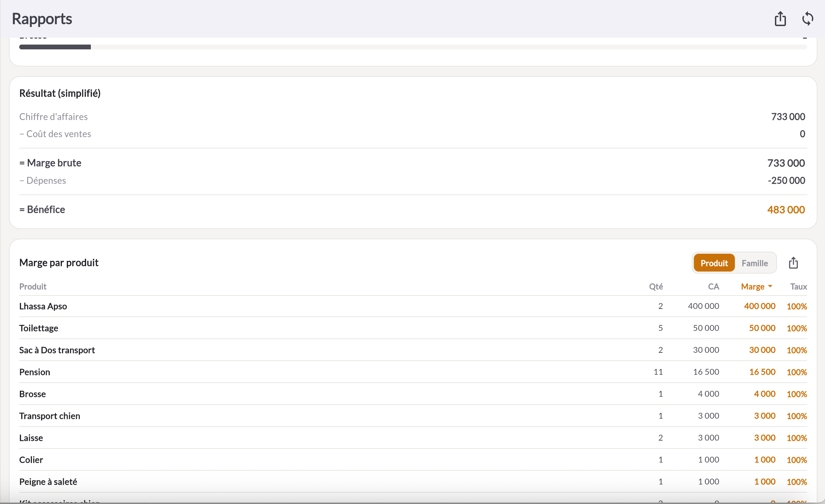
Task: Click Pension margin value 16 500
Action: pyautogui.click(x=762, y=372)
